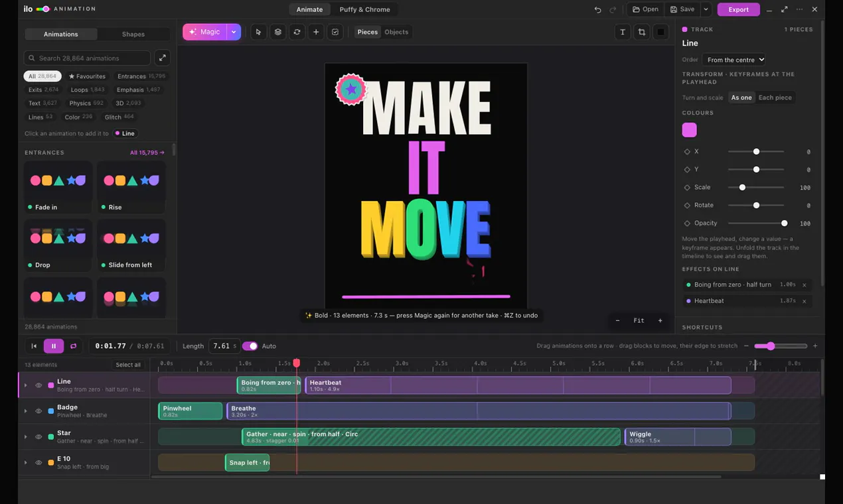Viewport: 843px width, 504px height.
Task: Expand the E 10 track row
Action: click(x=26, y=462)
